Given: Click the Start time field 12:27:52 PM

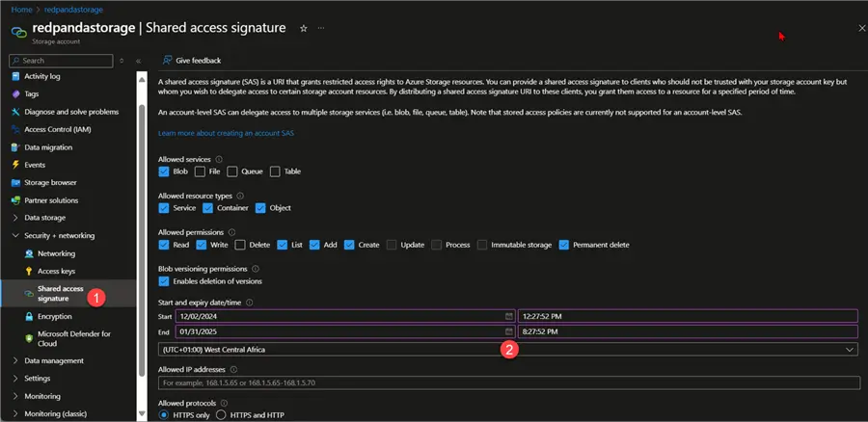Looking at the screenshot, I should (688, 316).
